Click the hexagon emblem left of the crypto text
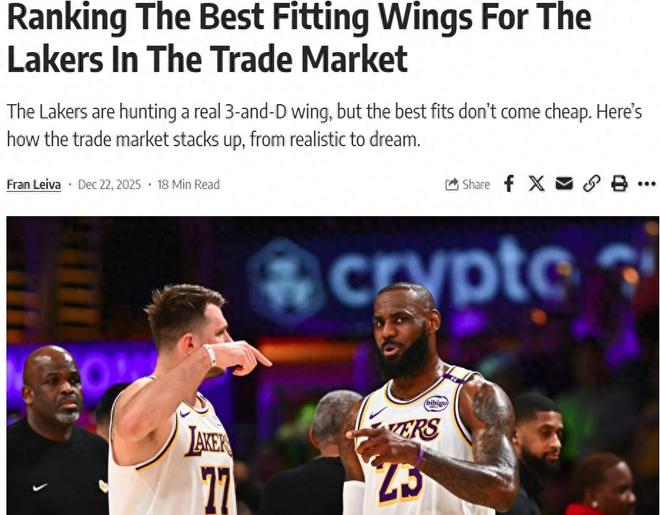 point(286,283)
